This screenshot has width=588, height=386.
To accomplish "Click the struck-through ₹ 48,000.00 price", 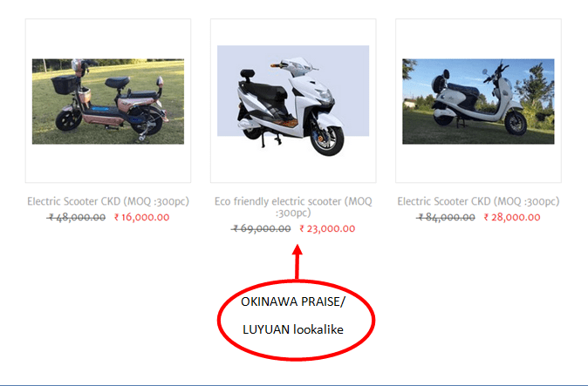I will [77, 217].
